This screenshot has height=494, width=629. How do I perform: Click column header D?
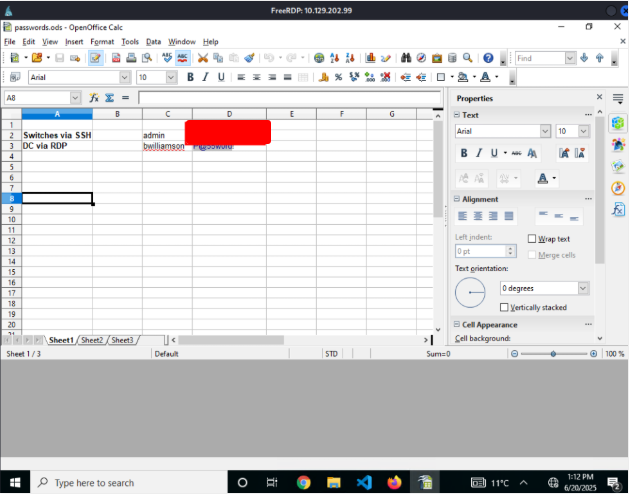coord(229,114)
